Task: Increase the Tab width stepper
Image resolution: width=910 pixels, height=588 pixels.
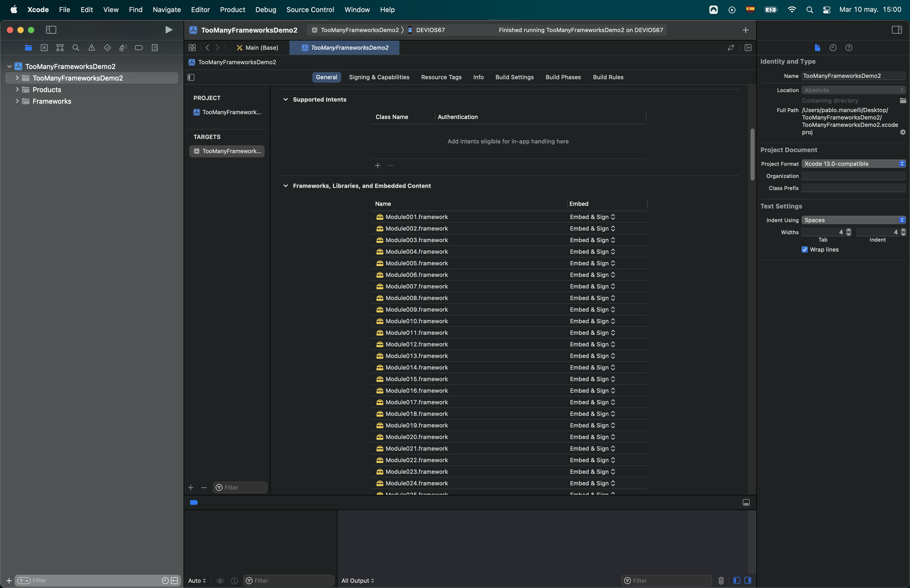Action: coord(849,230)
